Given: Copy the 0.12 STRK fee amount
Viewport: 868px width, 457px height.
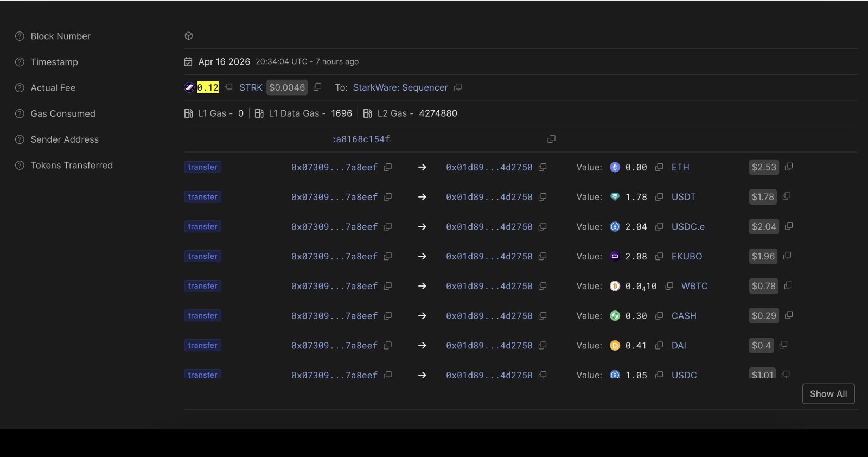Looking at the screenshot, I should point(228,87).
